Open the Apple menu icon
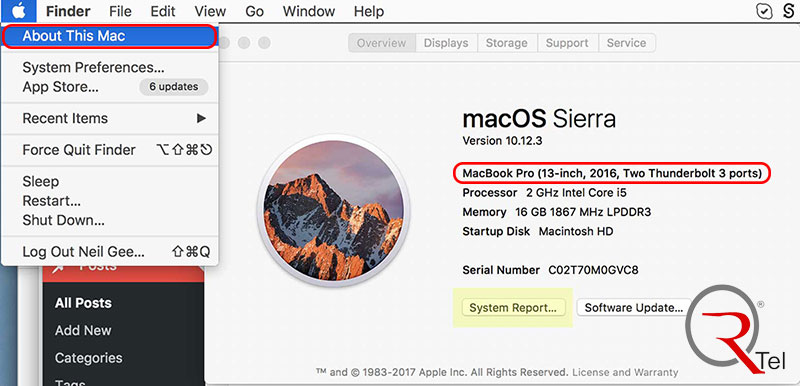This screenshot has width=800, height=386. click(x=18, y=10)
